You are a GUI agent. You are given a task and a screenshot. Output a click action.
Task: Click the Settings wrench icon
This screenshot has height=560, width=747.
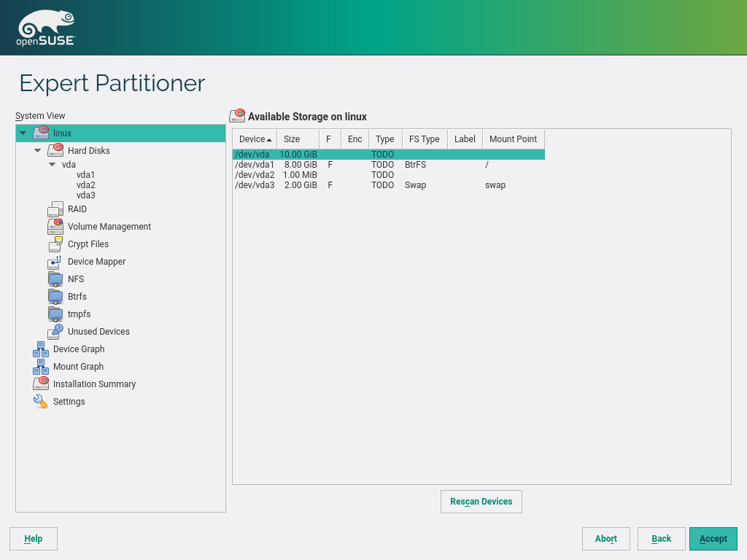[x=41, y=402]
